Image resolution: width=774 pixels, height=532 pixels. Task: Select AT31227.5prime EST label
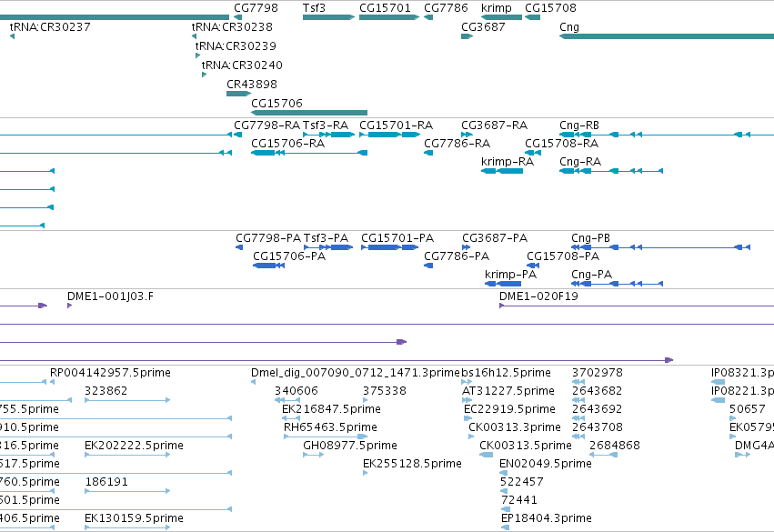coord(508,391)
